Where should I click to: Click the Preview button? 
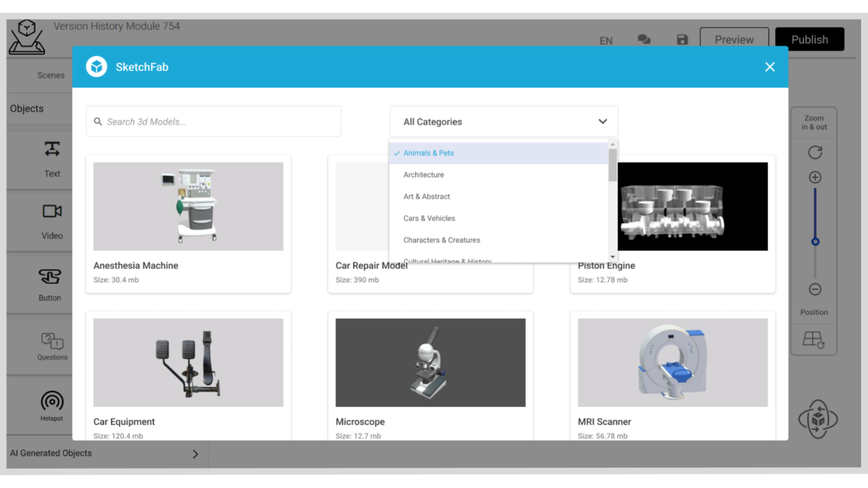[734, 40]
